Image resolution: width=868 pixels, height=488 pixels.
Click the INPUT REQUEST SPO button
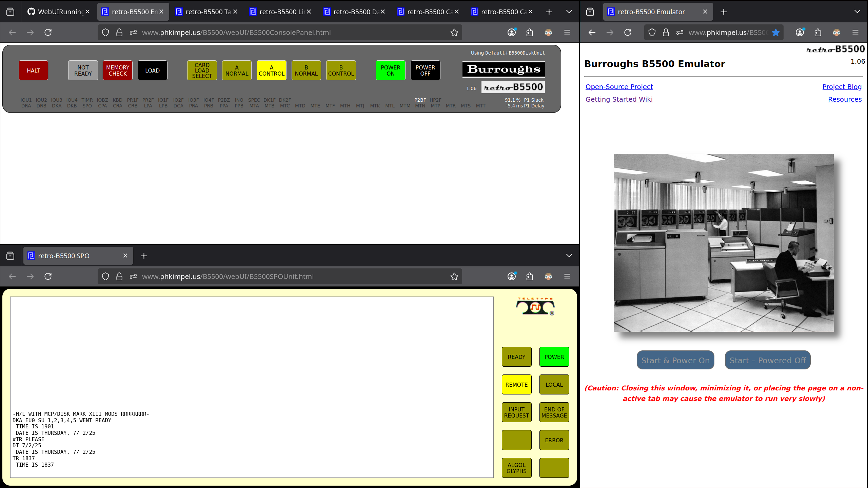coord(516,412)
